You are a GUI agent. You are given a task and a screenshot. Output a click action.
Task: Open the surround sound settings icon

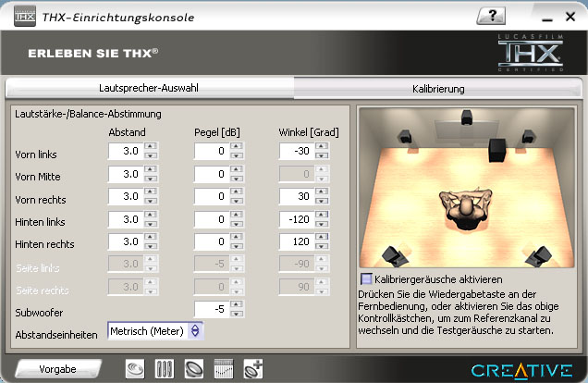(135, 369)
